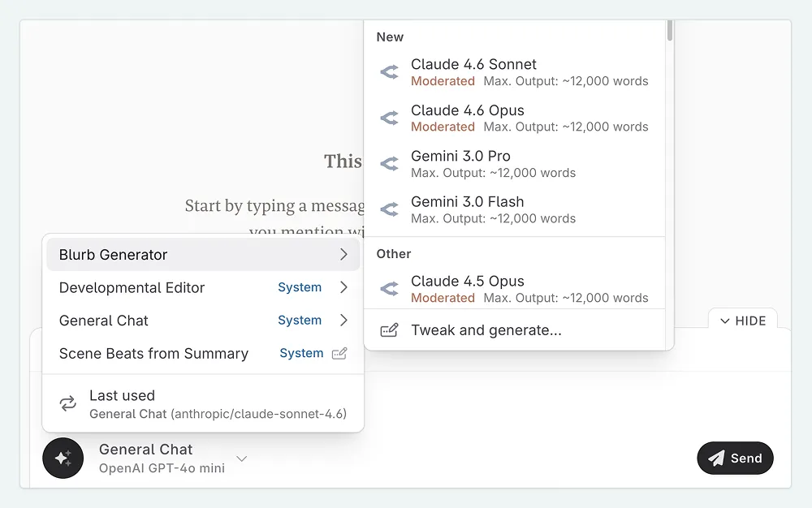Expand the General Chat submenu arrow
The height and width of the screenshot is (508, 812).
tap(343, 321)
